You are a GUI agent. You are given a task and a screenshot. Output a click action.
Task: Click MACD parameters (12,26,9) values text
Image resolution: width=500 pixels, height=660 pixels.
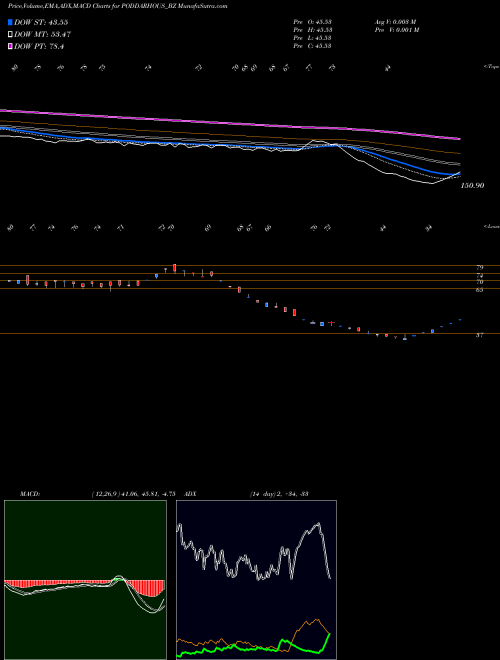click(x=133, y=494)
